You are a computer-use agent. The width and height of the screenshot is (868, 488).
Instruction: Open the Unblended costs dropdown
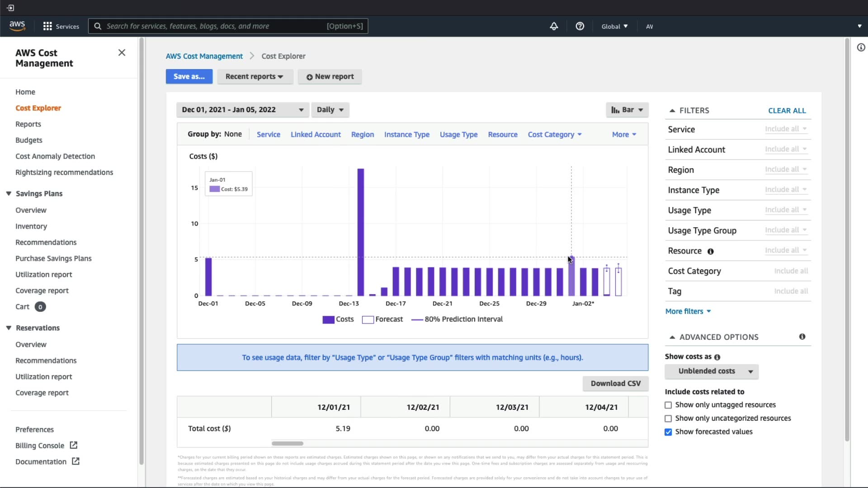[712, 371]
